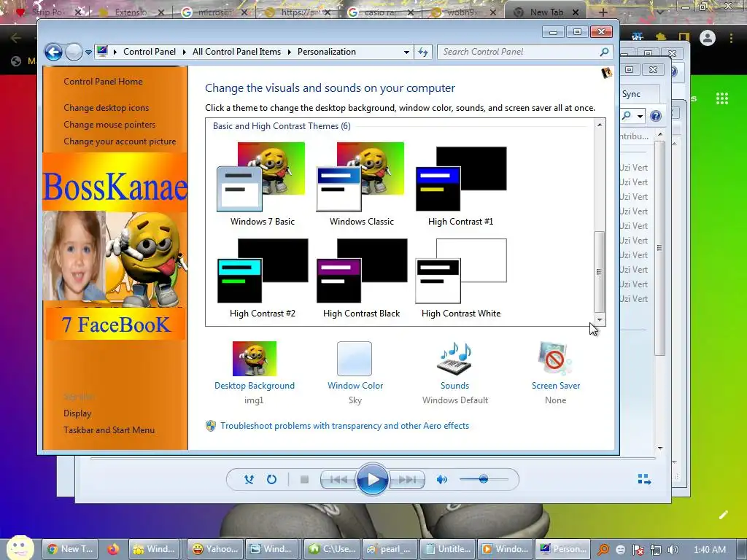The image size is (747, 560).
Task: Expand the address bar history dropdown
Action: coord(406,52)
